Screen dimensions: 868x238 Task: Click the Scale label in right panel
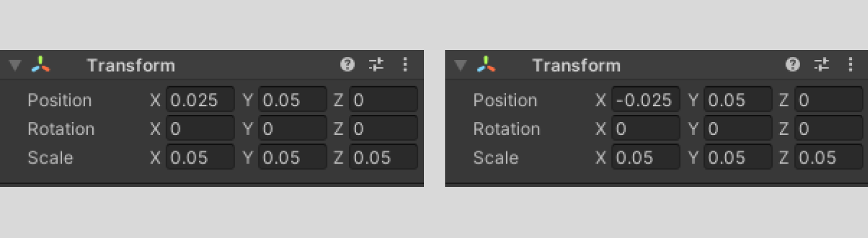495,158
